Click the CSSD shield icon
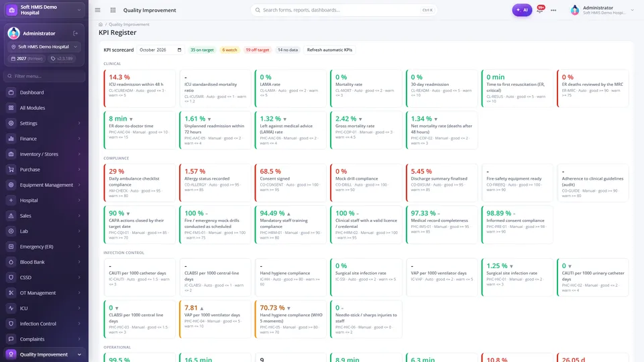644x362 pixels. pyautogui.click(x=11, y=278)
